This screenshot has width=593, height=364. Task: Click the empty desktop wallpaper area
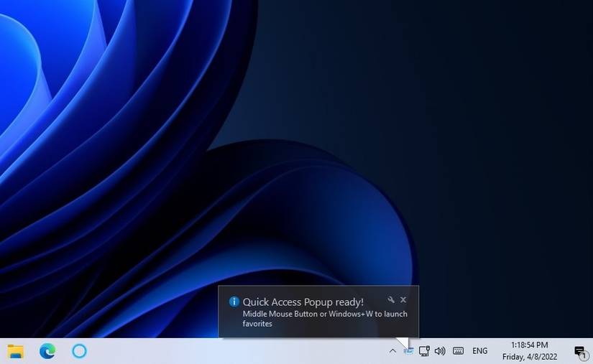click(467, 144)
